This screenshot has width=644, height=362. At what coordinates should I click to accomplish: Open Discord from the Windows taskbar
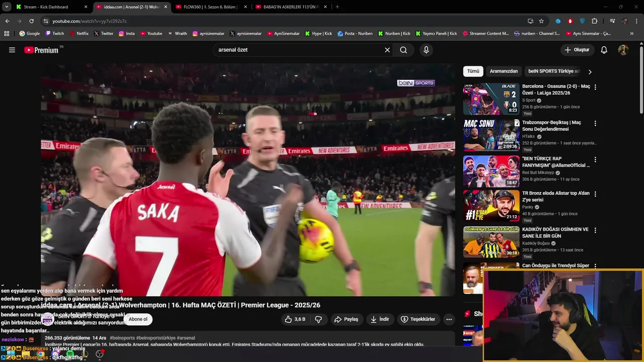click(x=55, y=354)
